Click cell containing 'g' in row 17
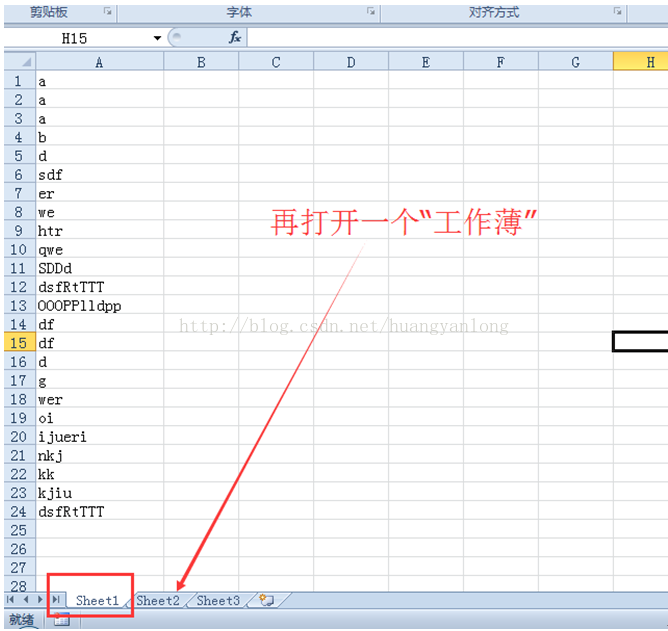 coord(100,380)
